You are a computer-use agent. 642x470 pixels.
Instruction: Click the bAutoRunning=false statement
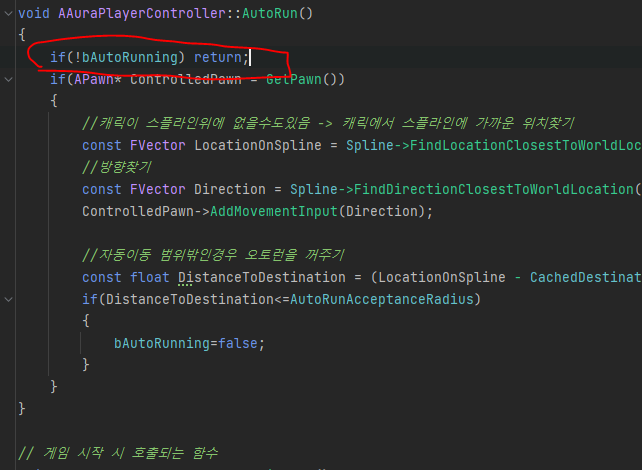(189, 343)
